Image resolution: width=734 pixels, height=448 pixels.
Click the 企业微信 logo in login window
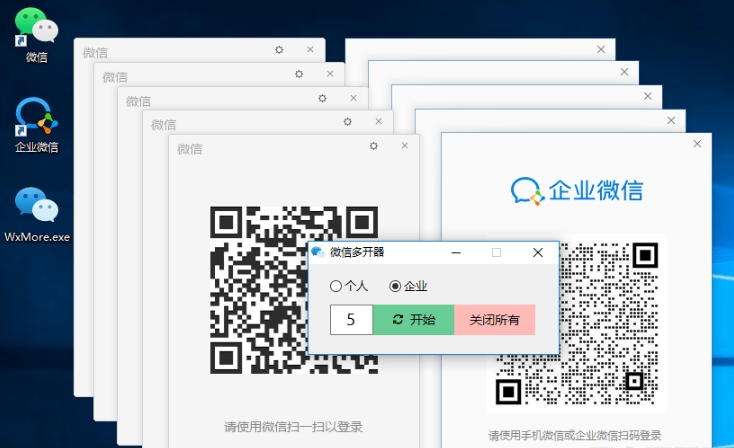coord(577,191)
